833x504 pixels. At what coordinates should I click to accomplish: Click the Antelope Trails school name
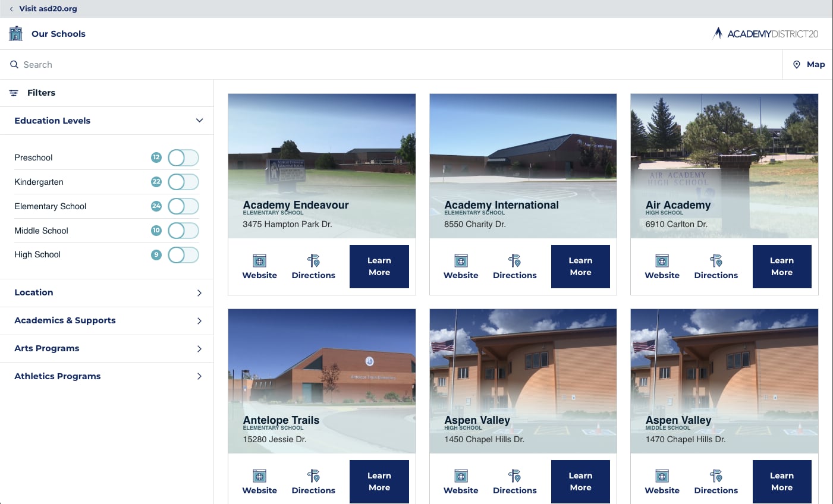click(281, 420)
